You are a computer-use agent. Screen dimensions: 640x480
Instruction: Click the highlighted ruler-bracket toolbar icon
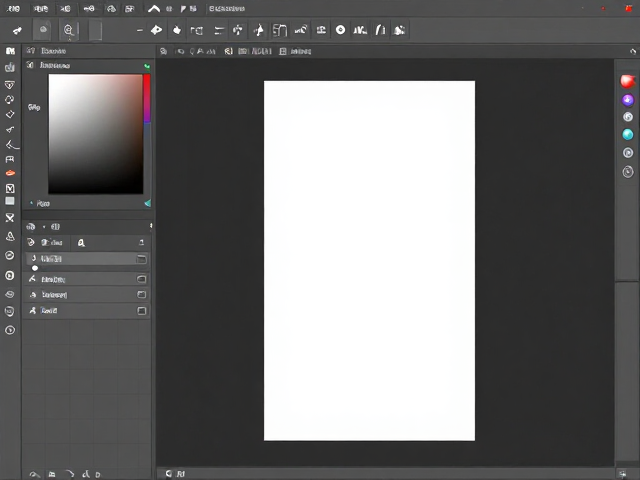[280, 30]
